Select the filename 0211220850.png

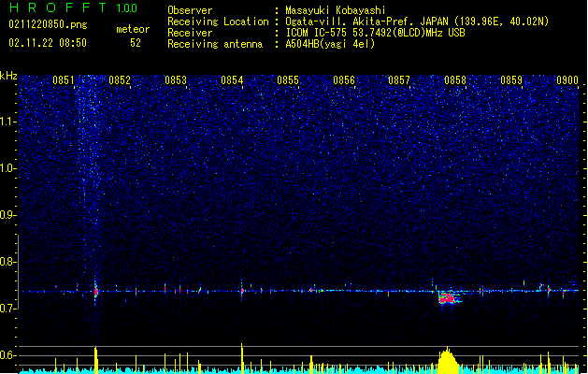pyautogui.click(x=48, y=24)
